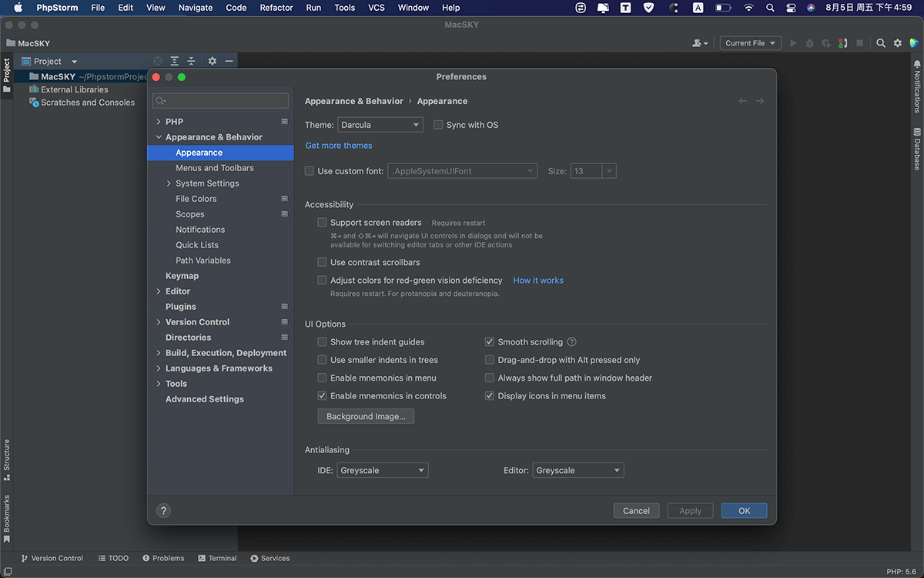
Task: Click the help question mark button
Action: click(163, 510)
